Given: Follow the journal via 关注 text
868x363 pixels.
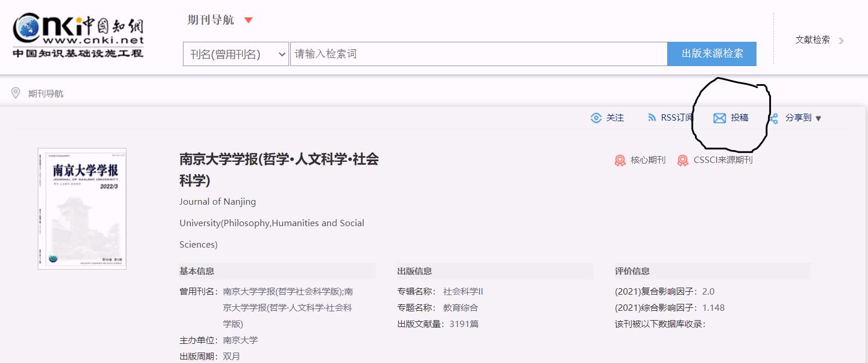Looking at the screenshot, I should (615, 118).
